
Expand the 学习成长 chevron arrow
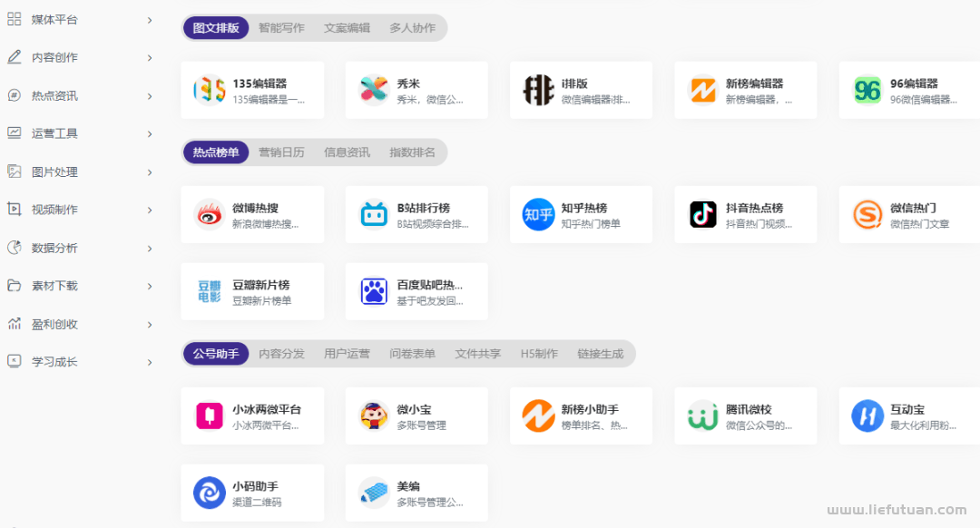point(150,362)
